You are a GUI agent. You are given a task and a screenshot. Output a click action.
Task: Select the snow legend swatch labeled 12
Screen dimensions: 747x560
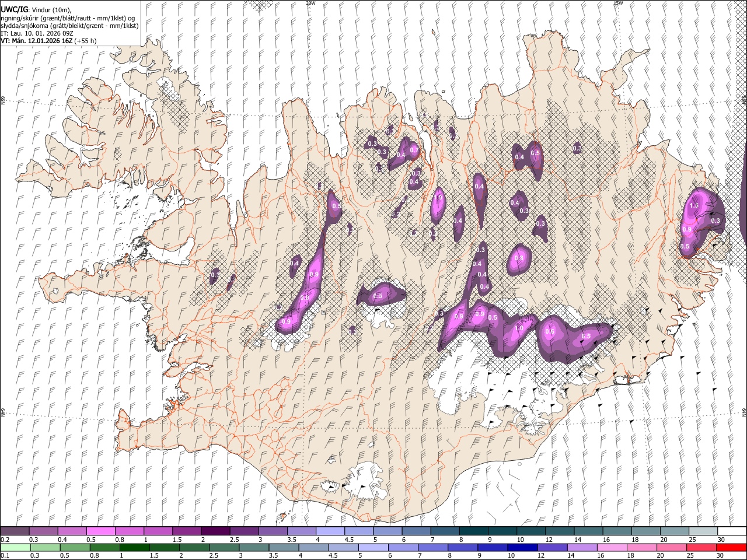point(560,531)
